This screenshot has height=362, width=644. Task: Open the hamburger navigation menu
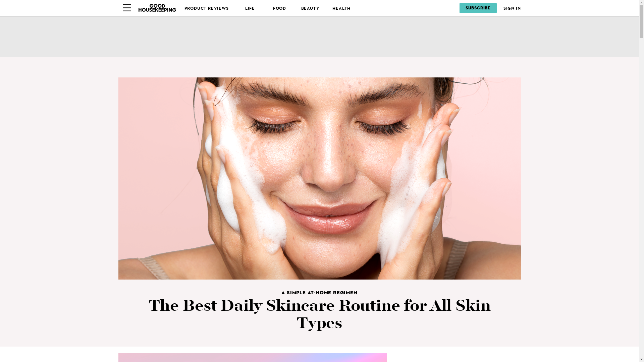click(x=126, y=8)
